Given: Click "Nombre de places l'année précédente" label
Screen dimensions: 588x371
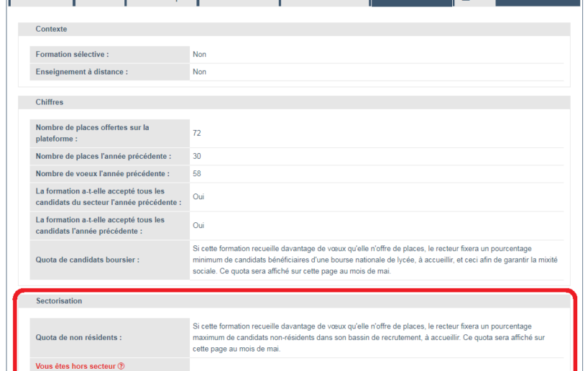Looking at the screenshot, I should 104,156.
